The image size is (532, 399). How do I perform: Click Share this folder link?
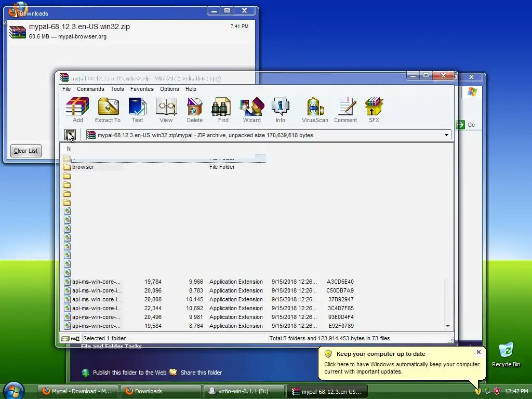coord(196,373)
